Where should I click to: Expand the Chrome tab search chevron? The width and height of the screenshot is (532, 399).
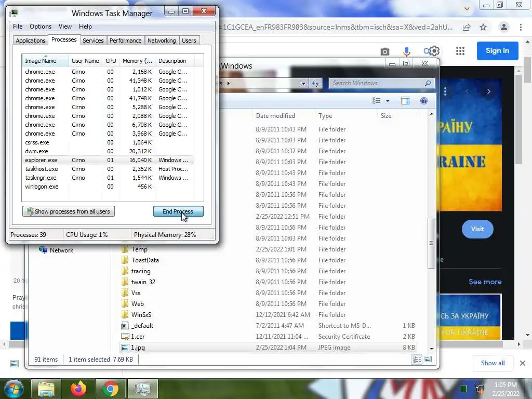[x=467, y=8]
